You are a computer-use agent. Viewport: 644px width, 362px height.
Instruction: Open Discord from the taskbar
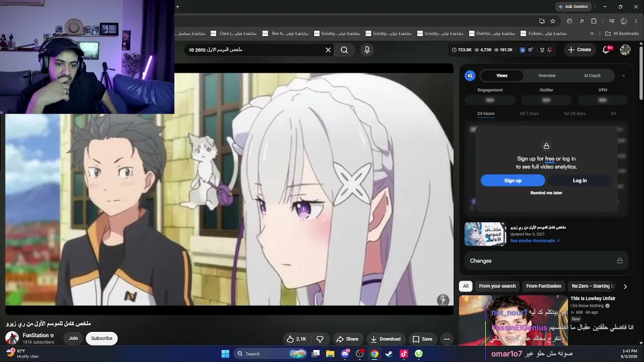[x=345, y=354]
